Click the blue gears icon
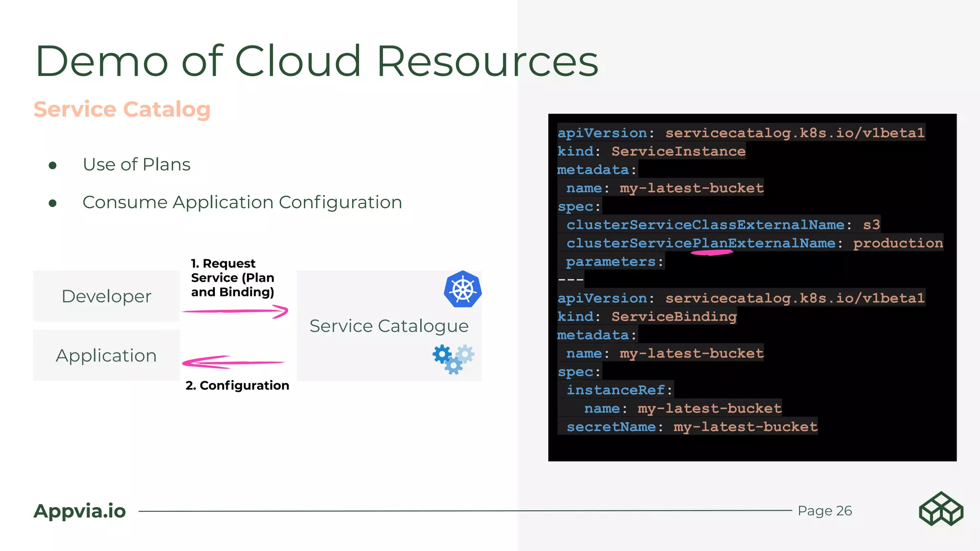Screen dimensions: 980x551 tap(453, 359)
